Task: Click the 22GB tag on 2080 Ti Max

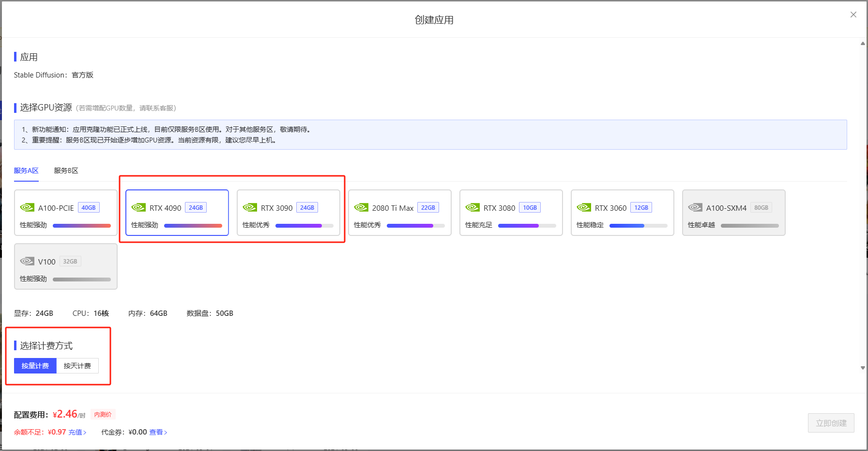Action: [x=428, y=207]
